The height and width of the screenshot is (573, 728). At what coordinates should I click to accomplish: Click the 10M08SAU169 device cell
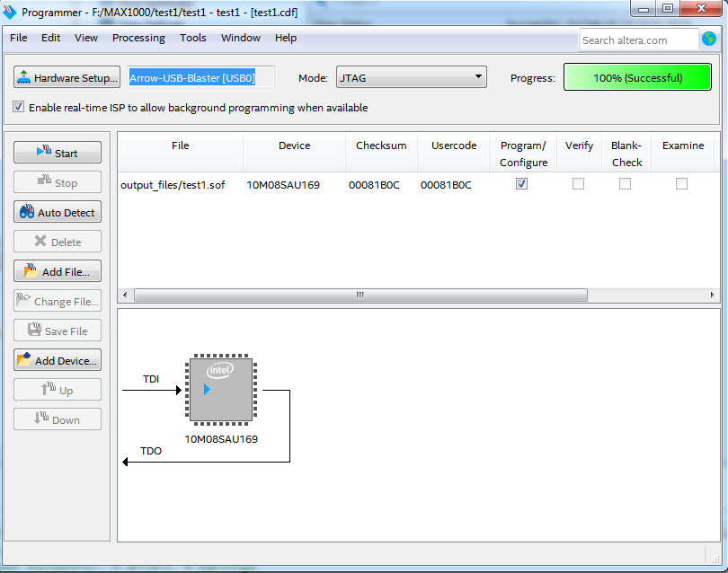click(x=283, y=185)
